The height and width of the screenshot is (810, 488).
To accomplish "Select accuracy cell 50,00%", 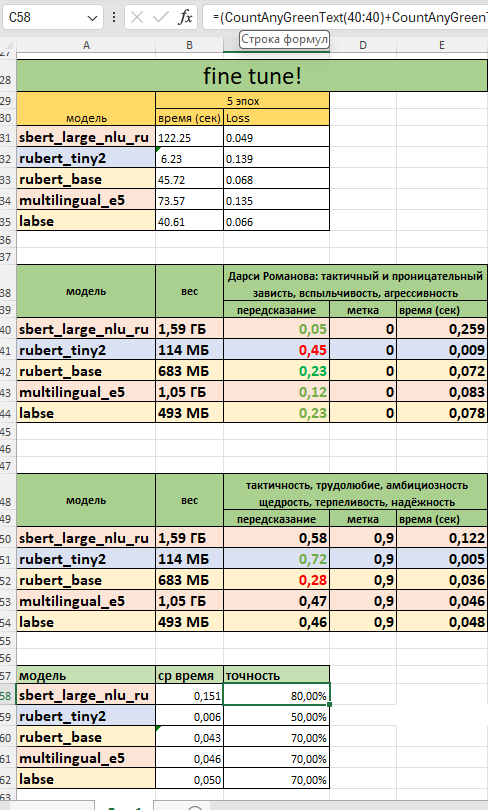I will click(276, 716).
